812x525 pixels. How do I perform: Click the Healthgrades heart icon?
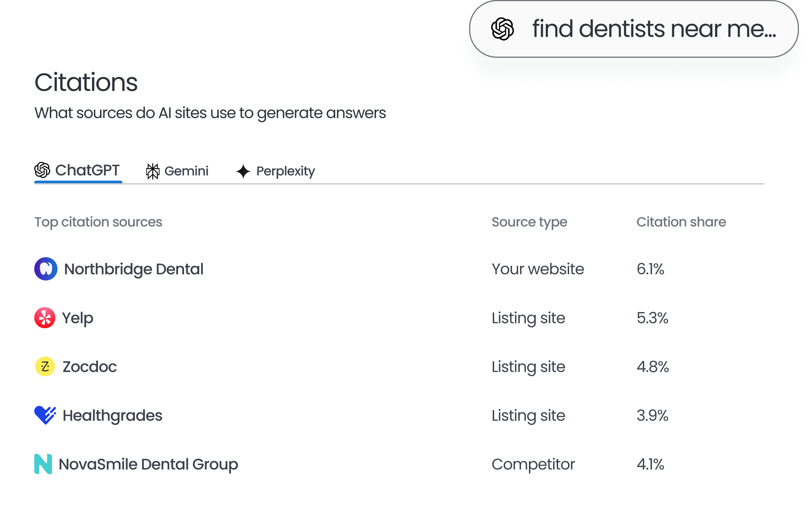click(x=44, y=415)
